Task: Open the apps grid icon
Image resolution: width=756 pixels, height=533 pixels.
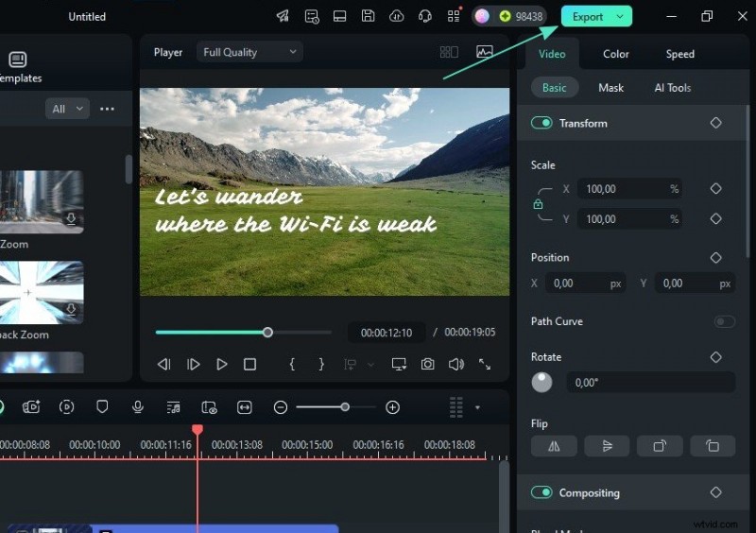Action: tap(454, 16)
